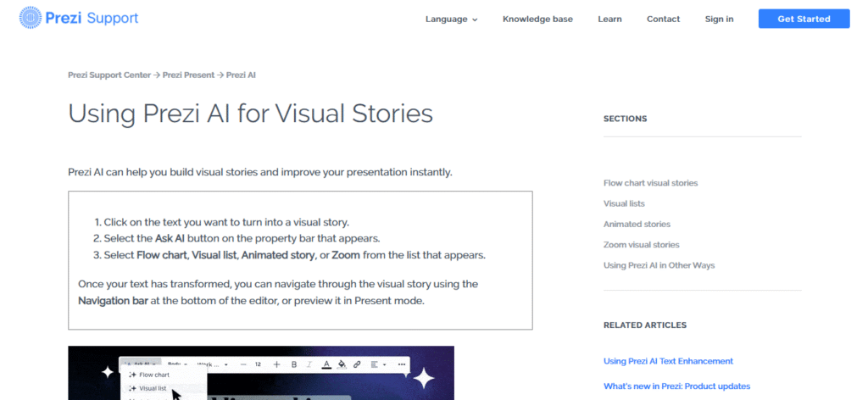Jump to Visual lists section

[624, 203]
